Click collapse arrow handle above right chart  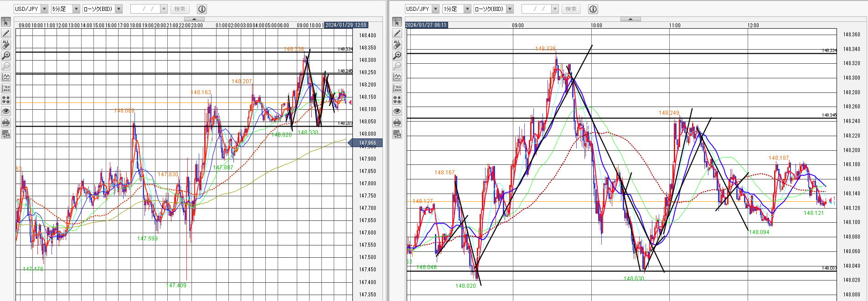tap(631, 19)
